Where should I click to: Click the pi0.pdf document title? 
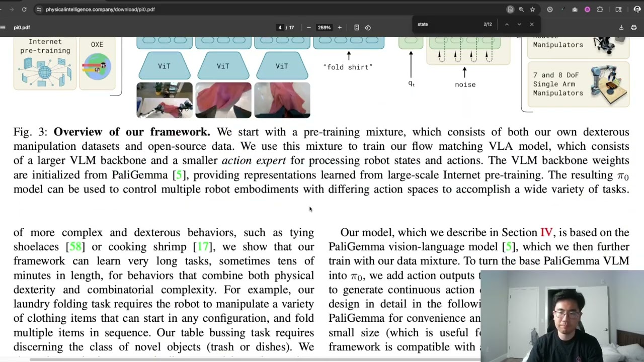click(x=22, y=28)
